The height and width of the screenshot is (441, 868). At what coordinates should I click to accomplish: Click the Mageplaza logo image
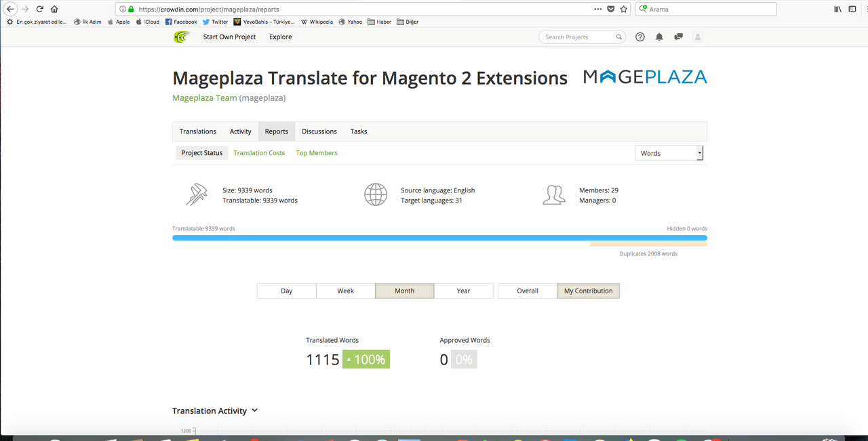(x=645, y=77)
